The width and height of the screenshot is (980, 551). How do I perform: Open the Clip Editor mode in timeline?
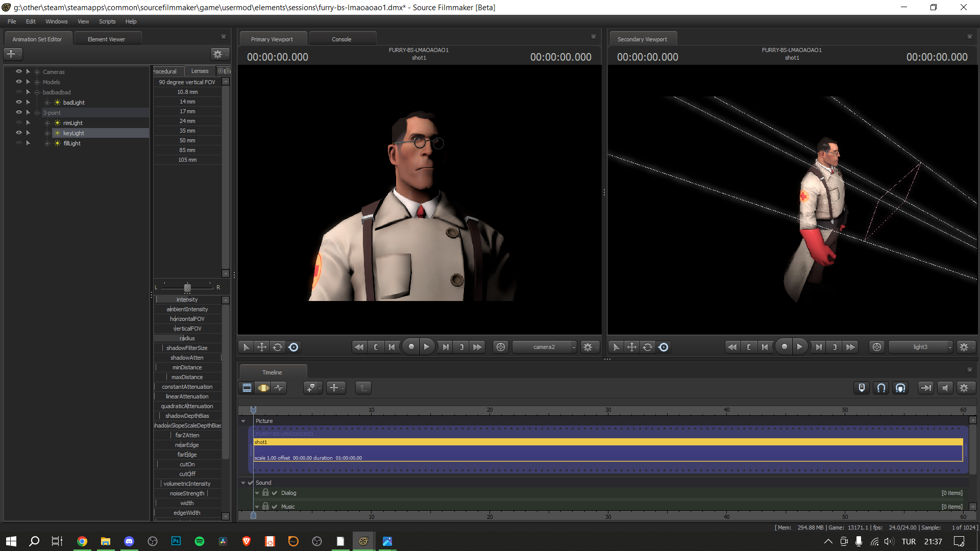pos(247,388)
